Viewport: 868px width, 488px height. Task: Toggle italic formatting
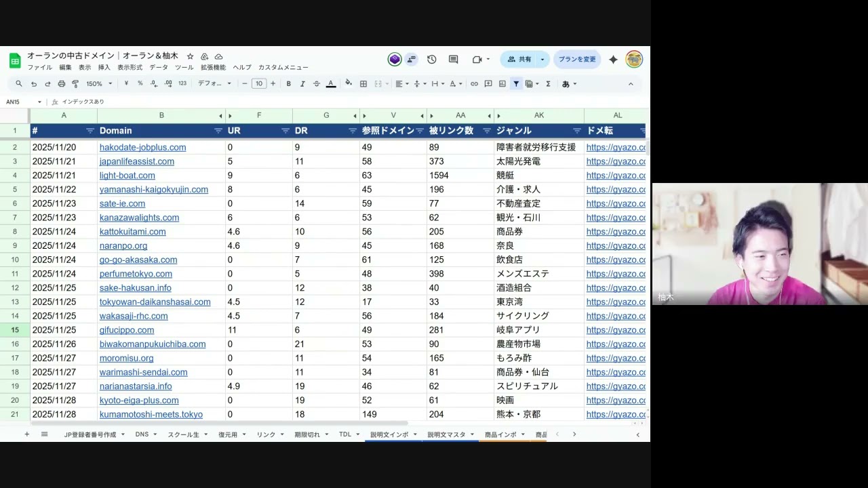pyautogui.click(x=302, y=84)
